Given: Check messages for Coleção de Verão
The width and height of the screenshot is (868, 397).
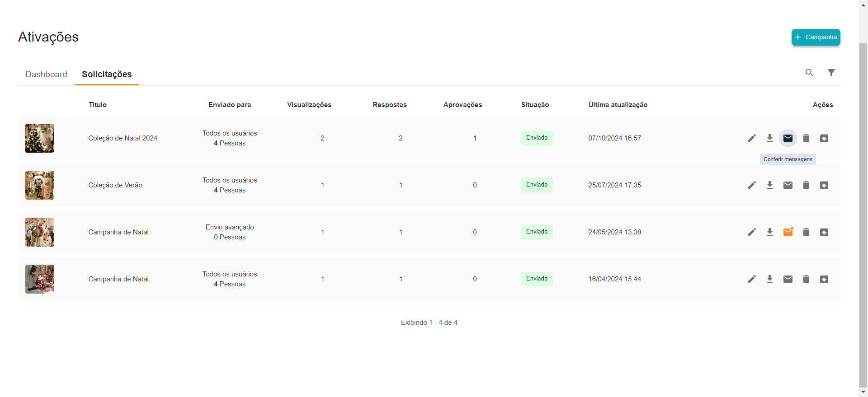Looking at the screenshot, I should click(x=788, y=185).
